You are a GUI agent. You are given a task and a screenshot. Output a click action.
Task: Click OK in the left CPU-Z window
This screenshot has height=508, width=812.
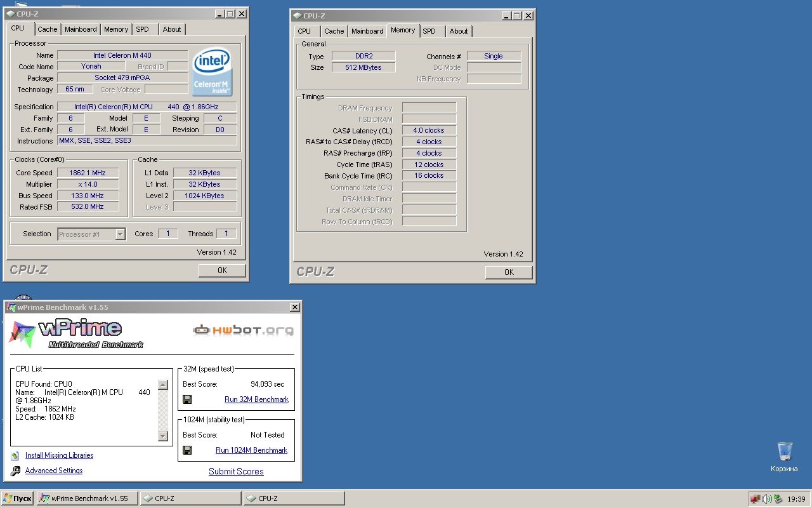pyautogui.click(x=222, y=271)
